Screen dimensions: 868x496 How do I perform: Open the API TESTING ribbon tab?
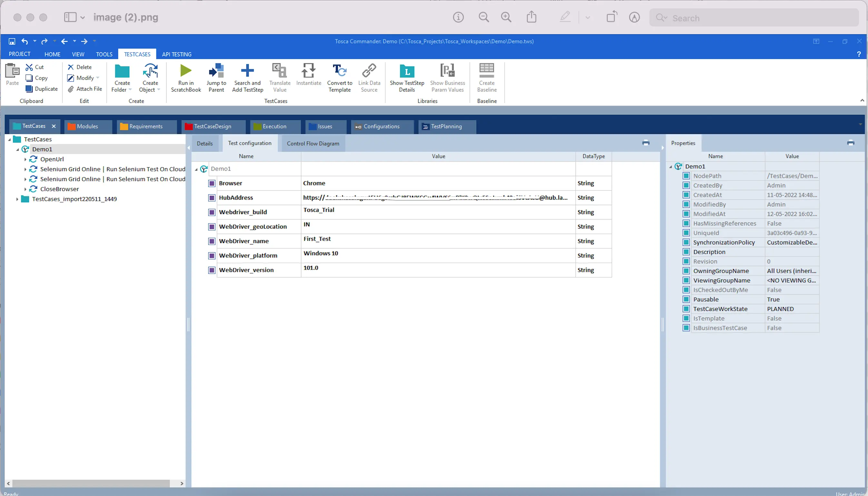pos(176,55)
